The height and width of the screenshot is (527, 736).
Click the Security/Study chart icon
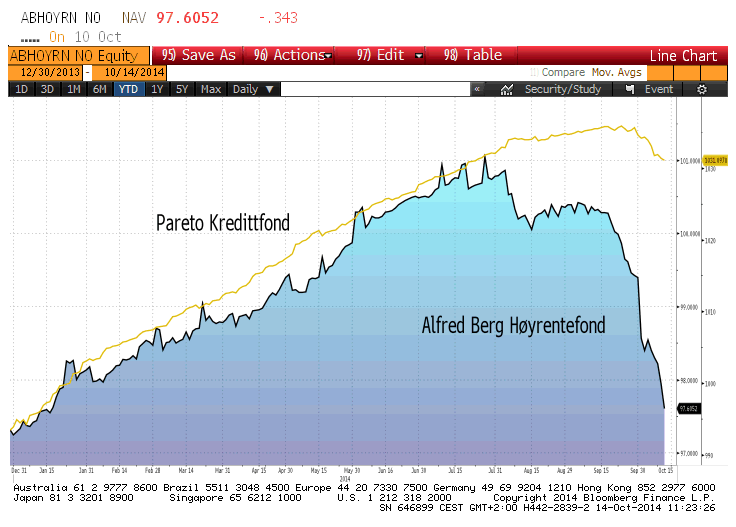(506, 89)
